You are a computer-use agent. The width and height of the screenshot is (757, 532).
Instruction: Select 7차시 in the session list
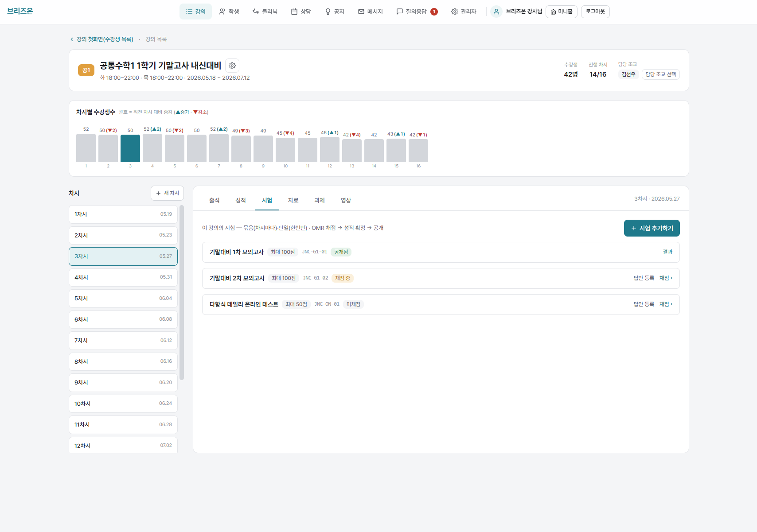[x=123, y=341]
